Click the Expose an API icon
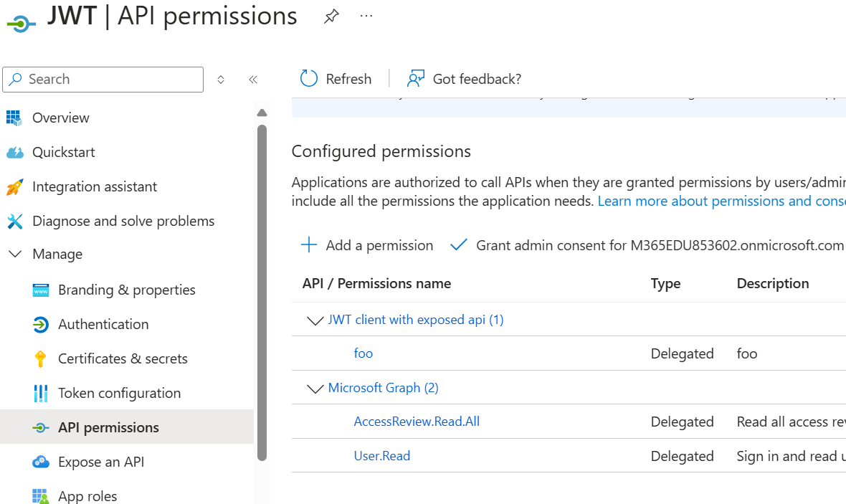Screen dimensions: 846x504 click(41, 462)
